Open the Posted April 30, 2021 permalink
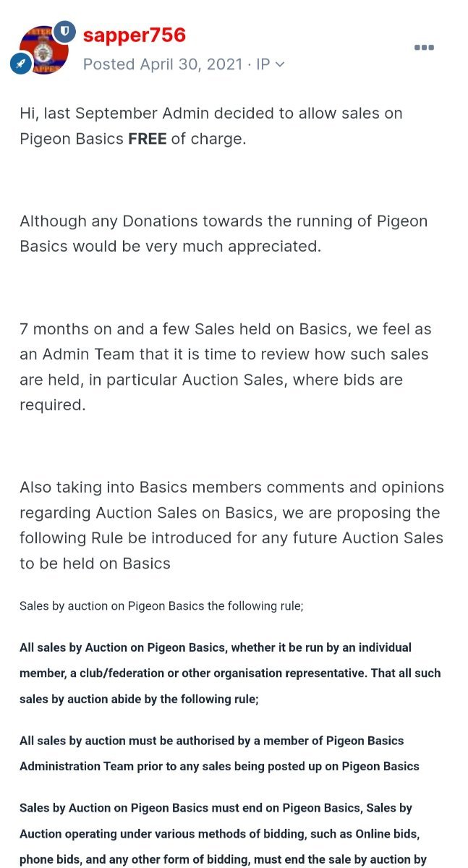This screenshot has width=468, height=868. click(163, 64)
